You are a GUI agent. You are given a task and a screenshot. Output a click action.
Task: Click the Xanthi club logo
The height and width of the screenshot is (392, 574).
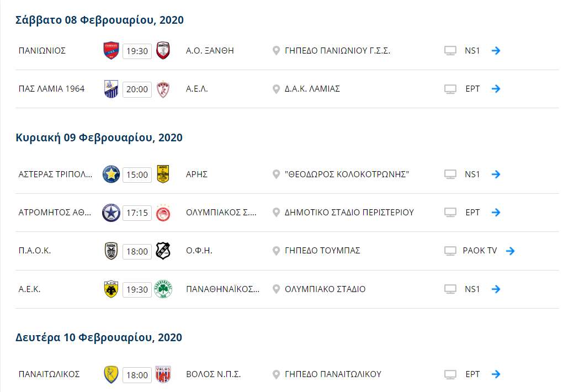point(163,51)
